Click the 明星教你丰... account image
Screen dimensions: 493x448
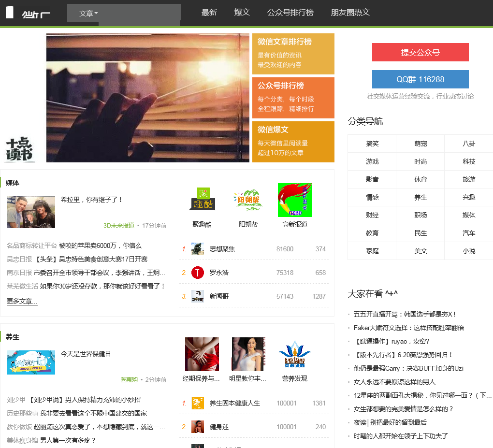248,354
